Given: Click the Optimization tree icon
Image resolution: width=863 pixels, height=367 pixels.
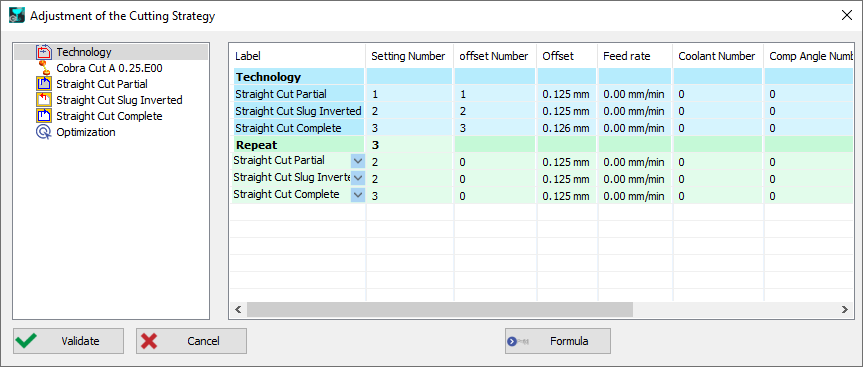Looking at the screenshot, I should [43, 132].
